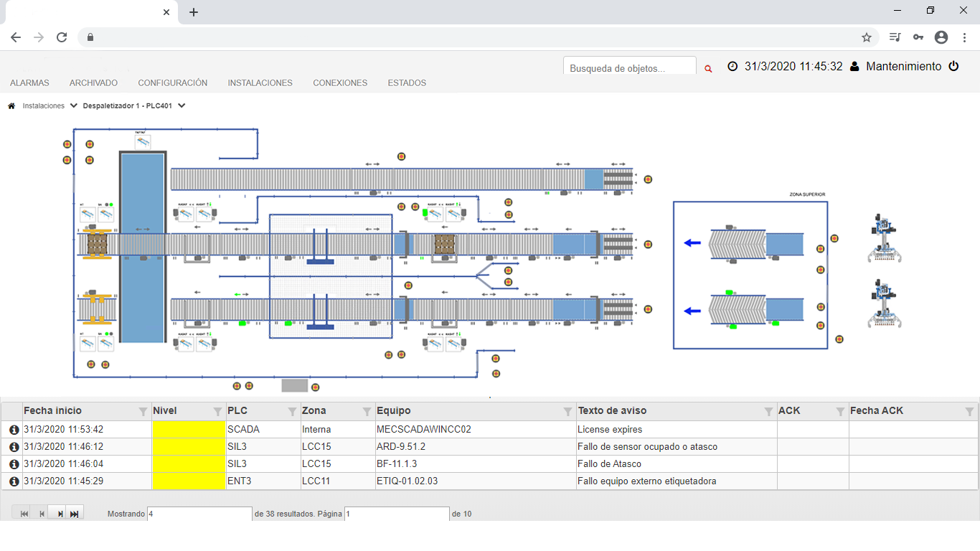Click the home icon in breadcrumb
Image resolution: width=980 pixels, height=551 pixels.
point(11,105)
